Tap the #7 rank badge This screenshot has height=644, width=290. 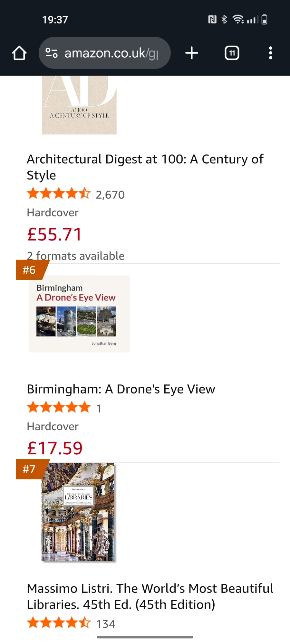tap(30, 469)
